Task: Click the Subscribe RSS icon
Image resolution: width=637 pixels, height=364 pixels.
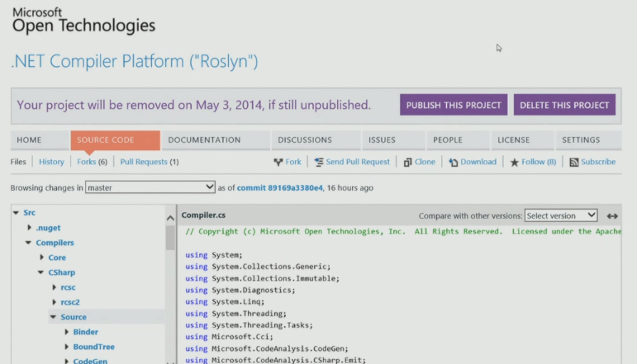Action: (x=574, y=163)
